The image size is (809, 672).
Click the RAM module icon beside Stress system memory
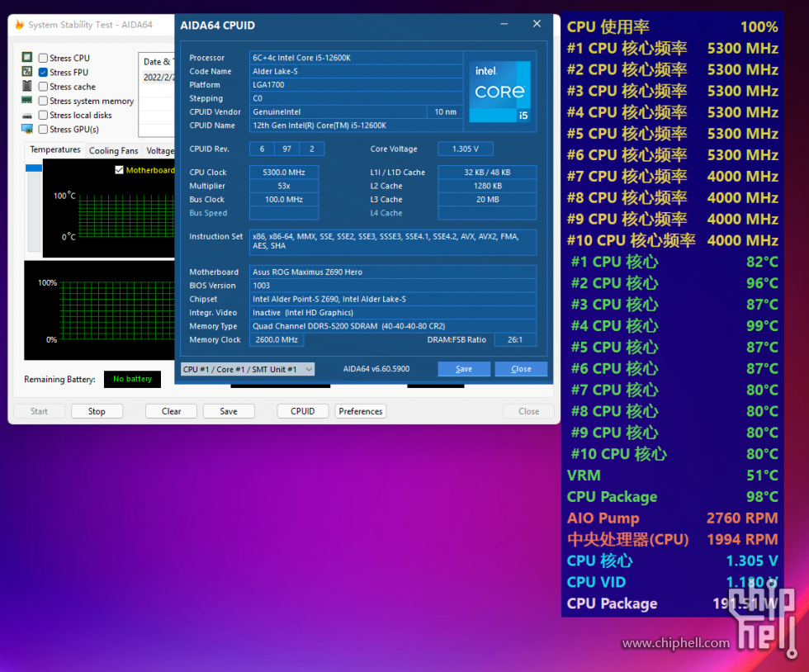(26, 100)
